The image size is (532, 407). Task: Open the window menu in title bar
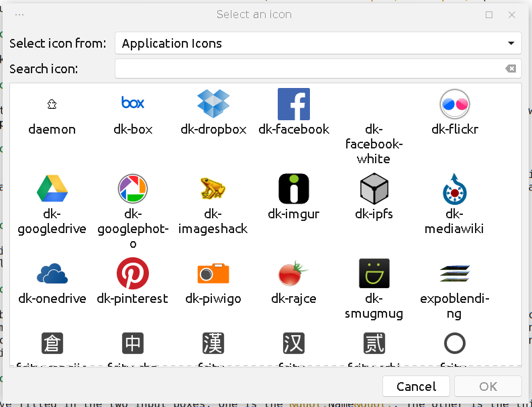[x=19, y=15]
